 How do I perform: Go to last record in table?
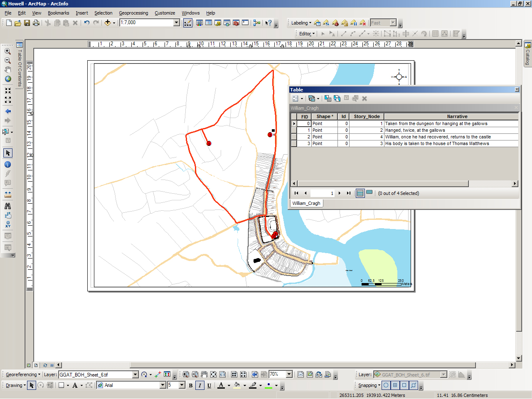point(349,193)
